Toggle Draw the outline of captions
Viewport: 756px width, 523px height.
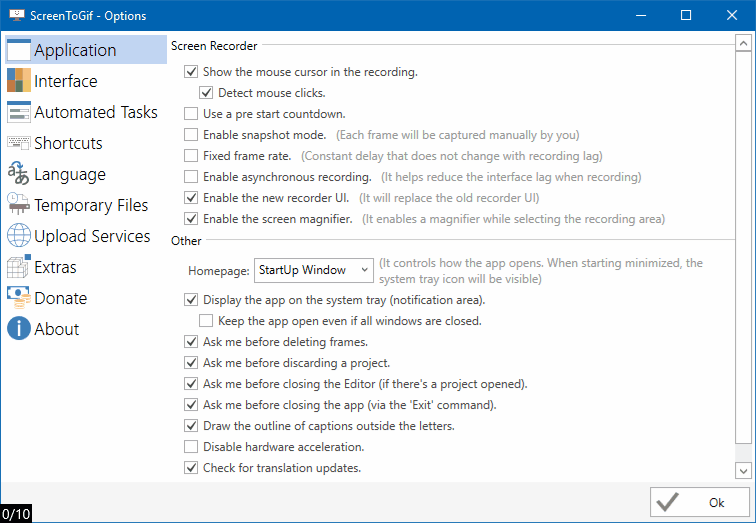191,426
